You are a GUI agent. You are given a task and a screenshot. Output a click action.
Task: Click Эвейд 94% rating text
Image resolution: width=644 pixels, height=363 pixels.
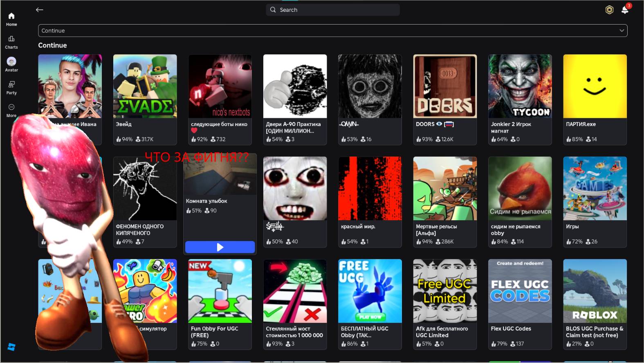point(127,139)
